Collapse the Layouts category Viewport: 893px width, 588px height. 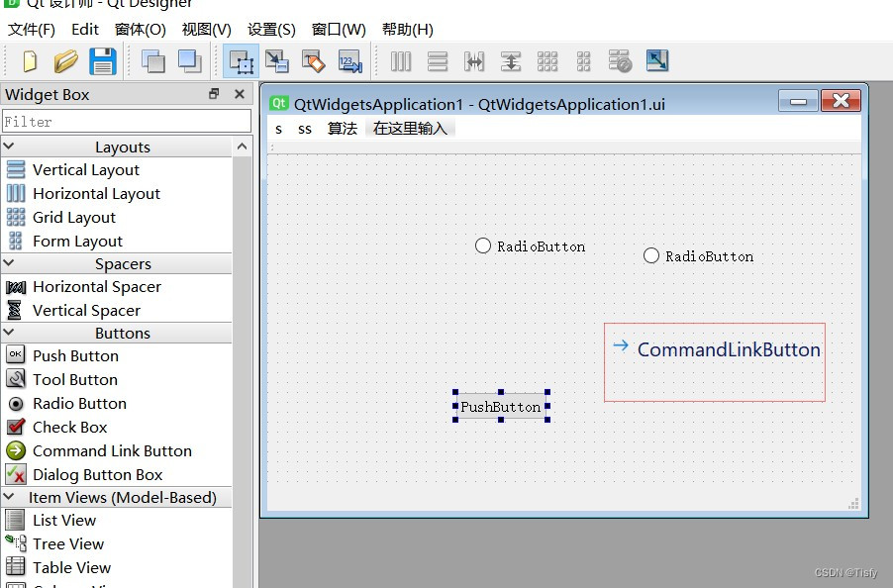coord(9,147)
